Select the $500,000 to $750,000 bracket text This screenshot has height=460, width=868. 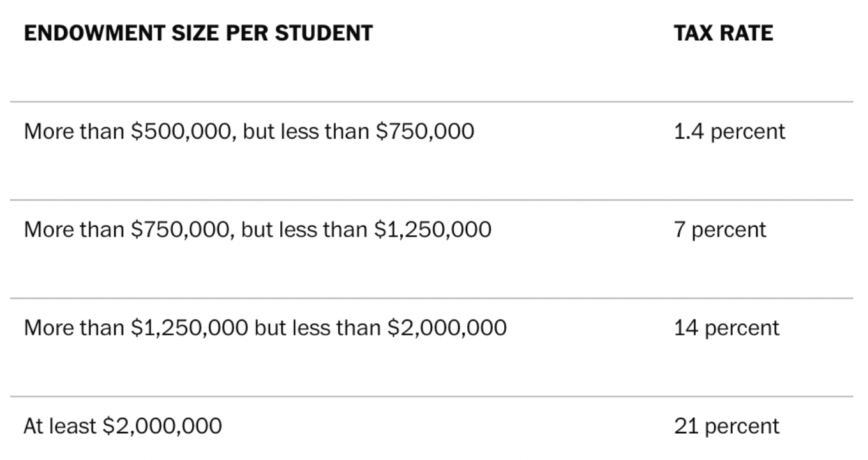click(249, 132)
